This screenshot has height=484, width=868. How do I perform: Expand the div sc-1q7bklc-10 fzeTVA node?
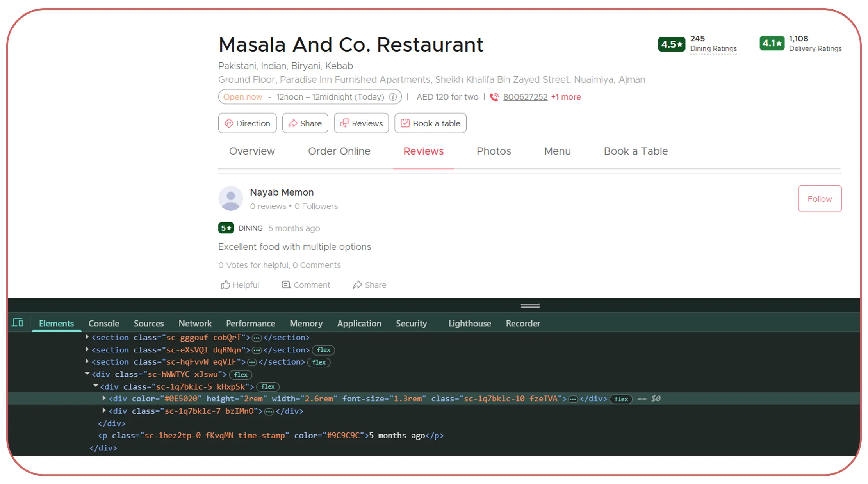(x=104, y=398)
